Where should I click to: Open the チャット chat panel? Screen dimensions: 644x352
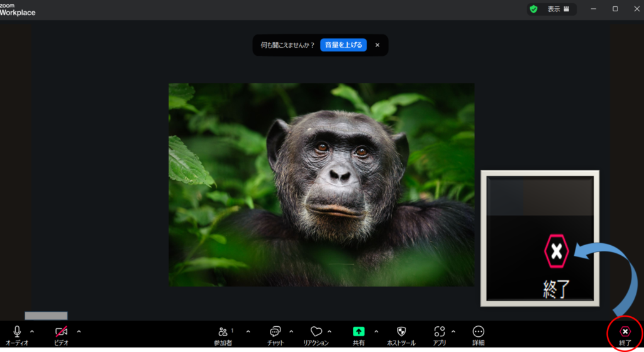pyautogui.click(x=275, y=332)
